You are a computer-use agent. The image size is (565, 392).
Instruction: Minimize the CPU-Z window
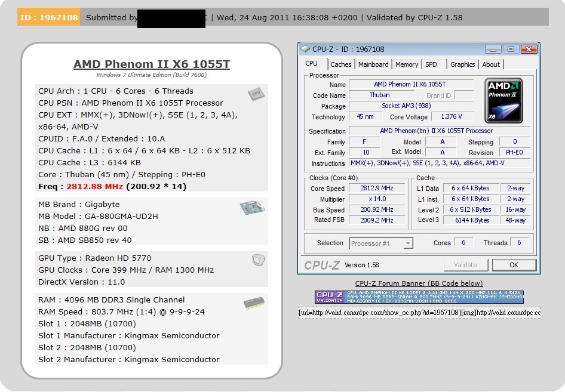493,49
